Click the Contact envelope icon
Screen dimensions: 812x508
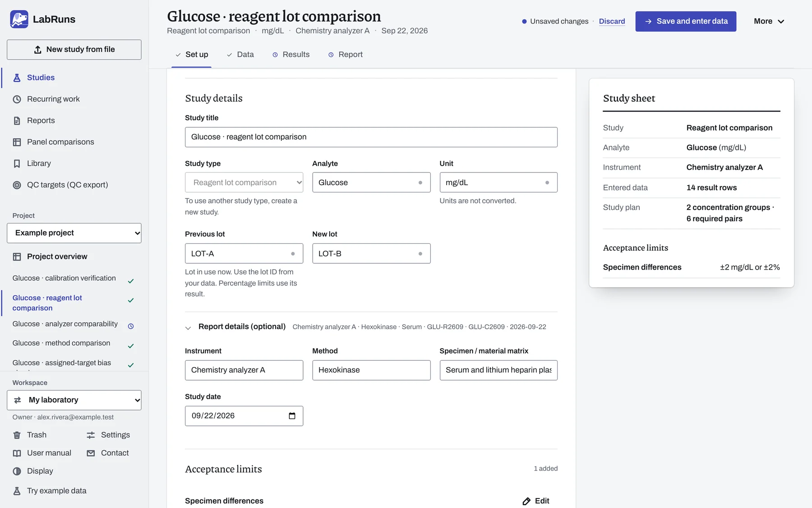tap(91, 453)
